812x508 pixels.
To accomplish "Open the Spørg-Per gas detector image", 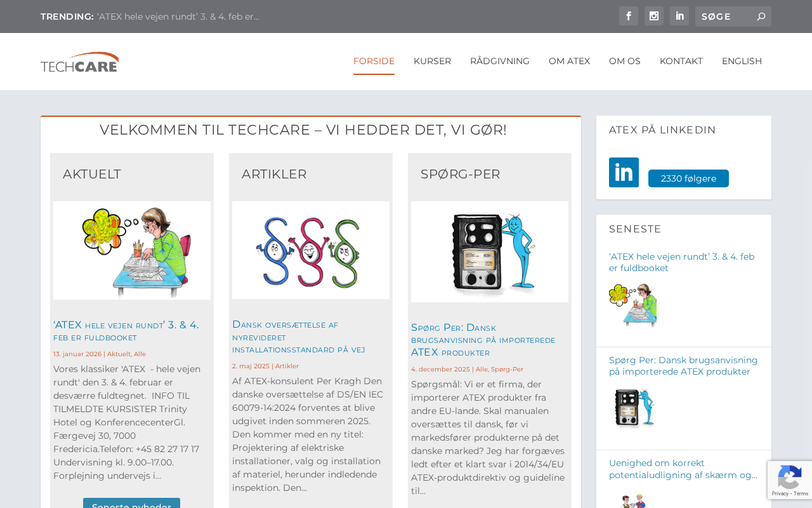I will pyautogui.click(x=490, y=251).
